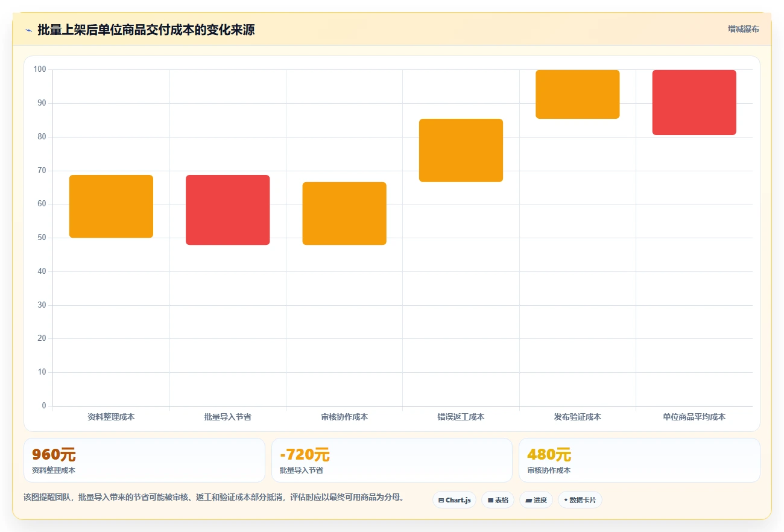This screenshot has height=532, width=784.
Task: Open the 960元 资料整理成本 card
Action: [144, 460]
